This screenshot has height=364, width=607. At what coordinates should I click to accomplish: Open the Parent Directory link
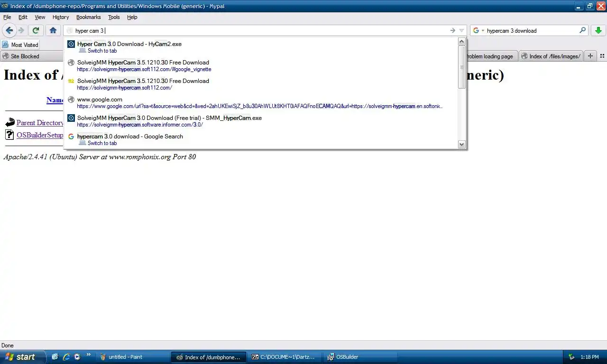click(x=40, y=123)
